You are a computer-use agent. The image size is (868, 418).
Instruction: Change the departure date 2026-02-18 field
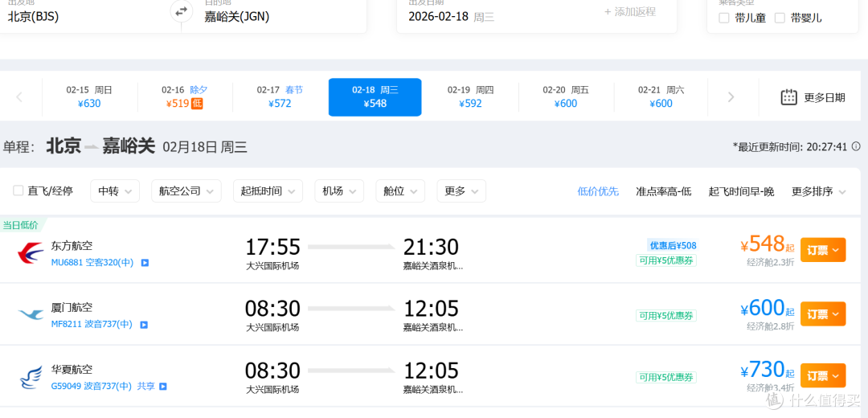[x=440, y=17]
